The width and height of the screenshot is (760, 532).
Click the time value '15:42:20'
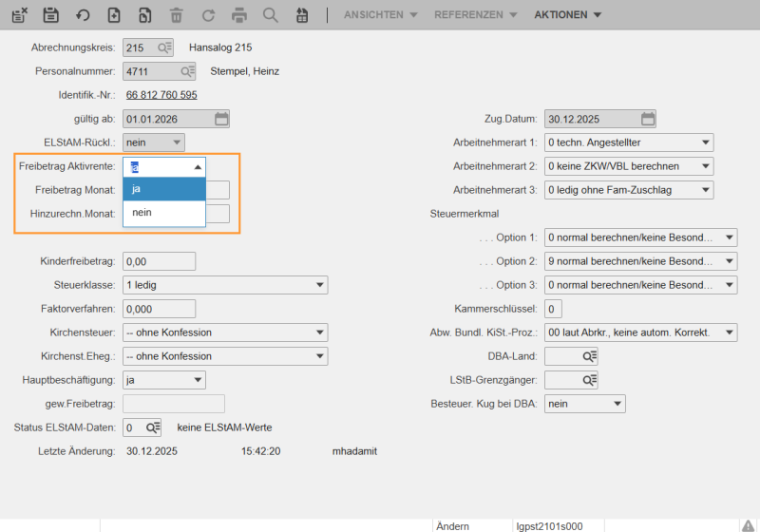(x=260, y=451)
